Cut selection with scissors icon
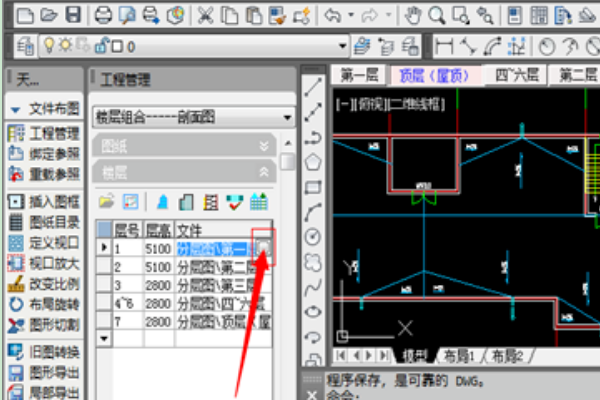 (x=205, y=16)
